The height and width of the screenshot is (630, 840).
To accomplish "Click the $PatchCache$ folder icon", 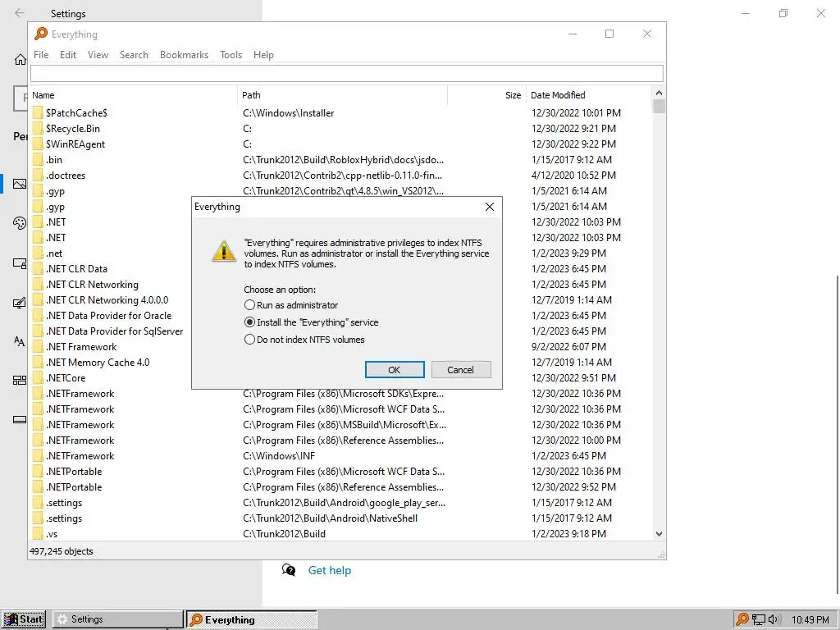I will pos(38,113).
